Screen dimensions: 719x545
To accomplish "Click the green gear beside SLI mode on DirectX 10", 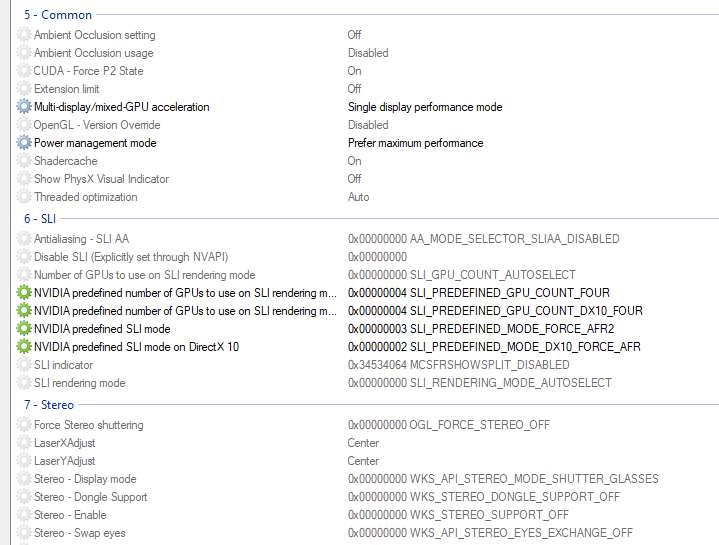I will [x=24, y=347].
